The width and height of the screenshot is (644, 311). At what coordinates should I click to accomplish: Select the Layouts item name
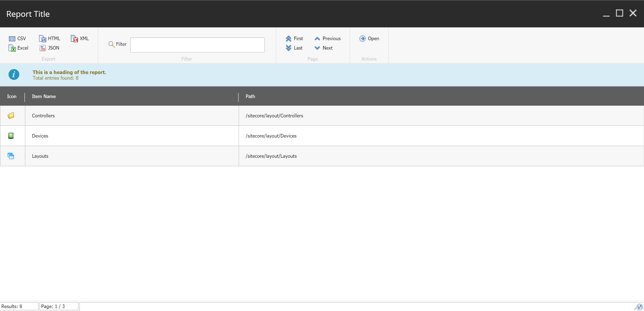coord(40,156)
